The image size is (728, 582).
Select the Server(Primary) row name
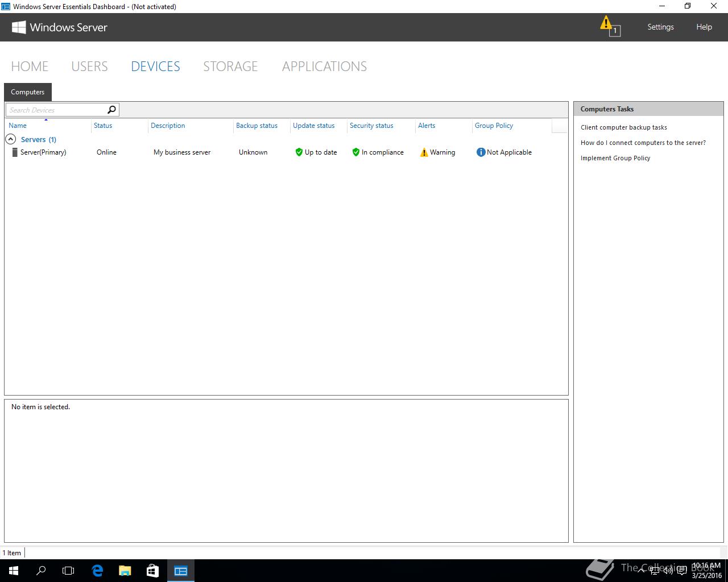click(x=43, y=152)
